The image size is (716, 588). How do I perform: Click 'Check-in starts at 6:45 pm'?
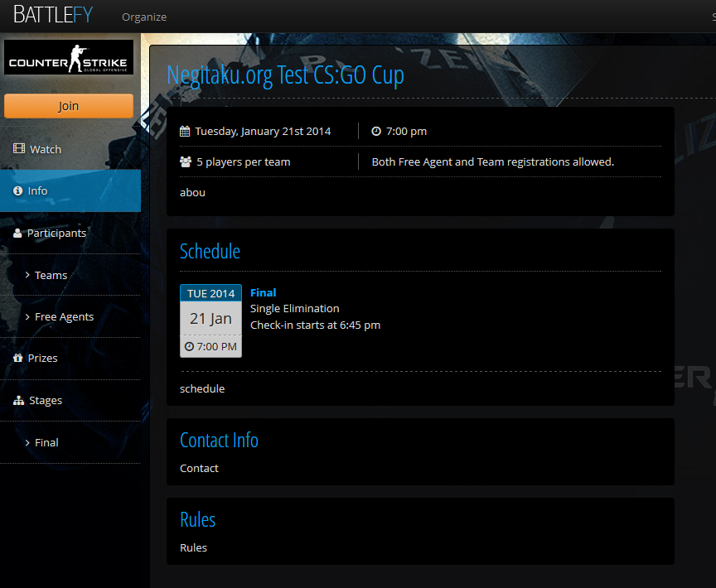(x=315, y=325)
